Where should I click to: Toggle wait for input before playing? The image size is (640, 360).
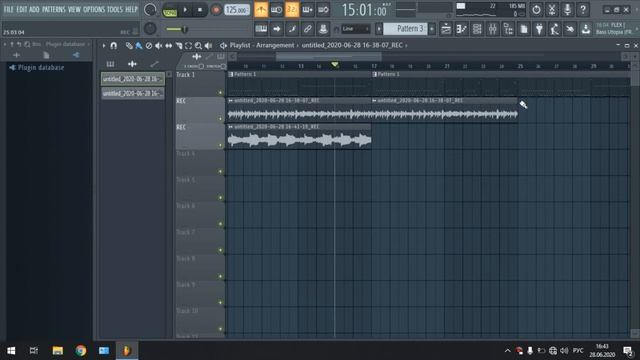point(276,10)
